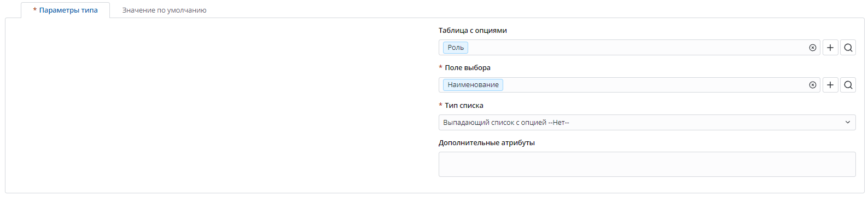Switch to Параметры типа tab

pyautogui.click(x=65, y=10)
